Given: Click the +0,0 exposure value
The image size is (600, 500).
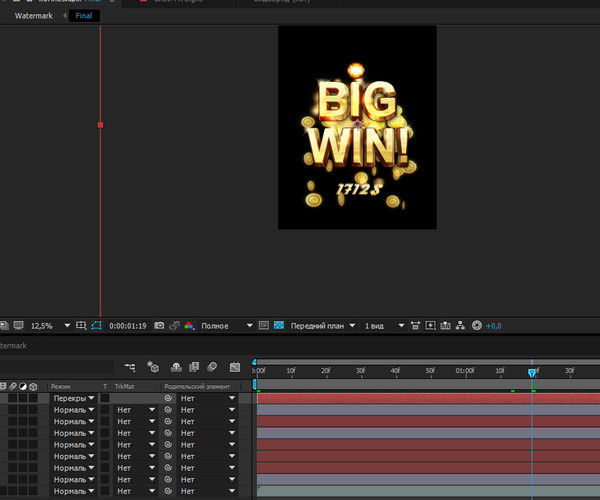Looking at the screenshot, I should pyautogui.click(x=494, y=326).
